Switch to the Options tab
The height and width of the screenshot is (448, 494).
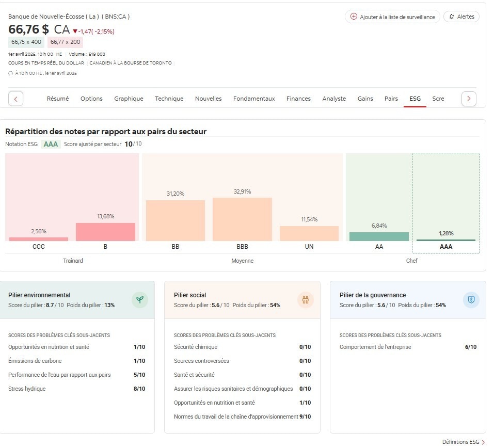coord(91,99)
